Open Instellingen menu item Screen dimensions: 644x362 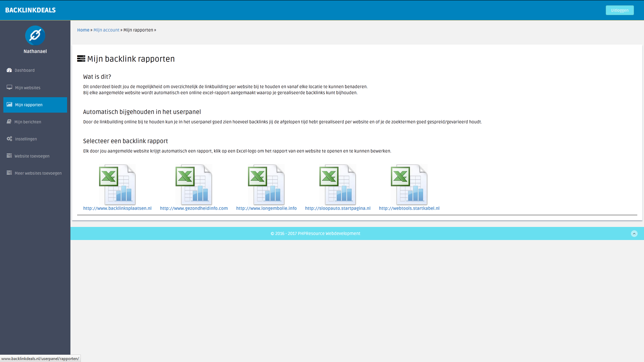[35, 139]
